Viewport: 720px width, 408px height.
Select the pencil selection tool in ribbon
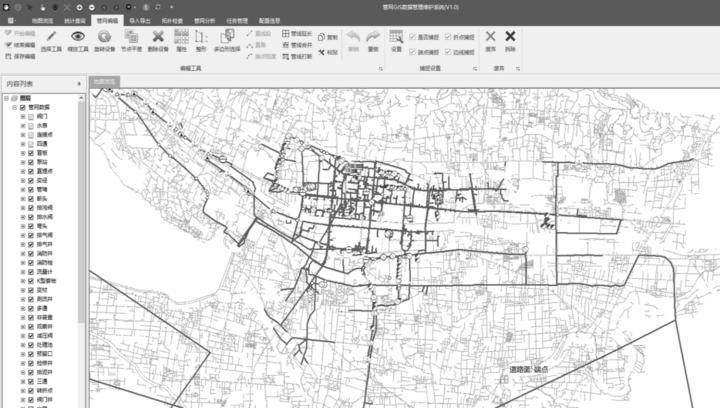click(x=51, y=37)
